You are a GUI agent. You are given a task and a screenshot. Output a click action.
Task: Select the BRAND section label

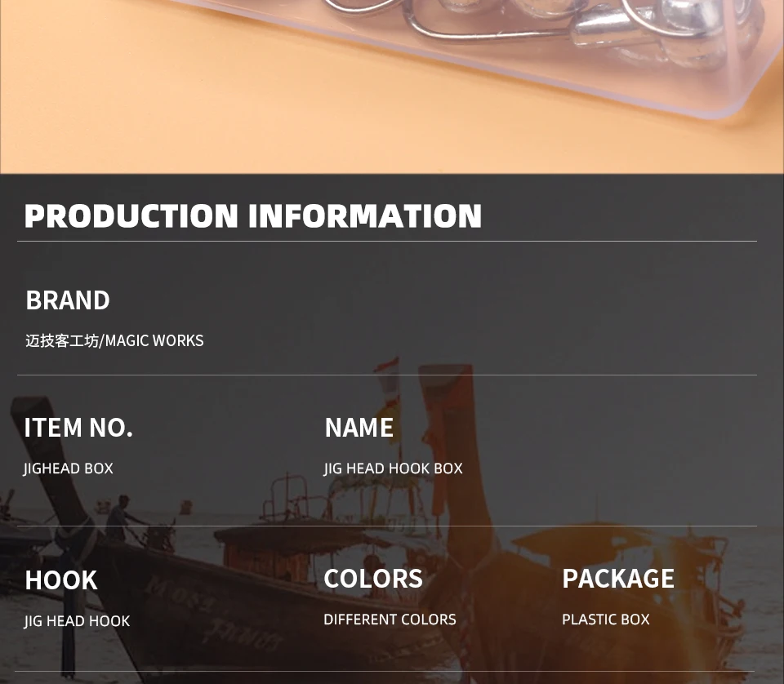click(68, 300)
